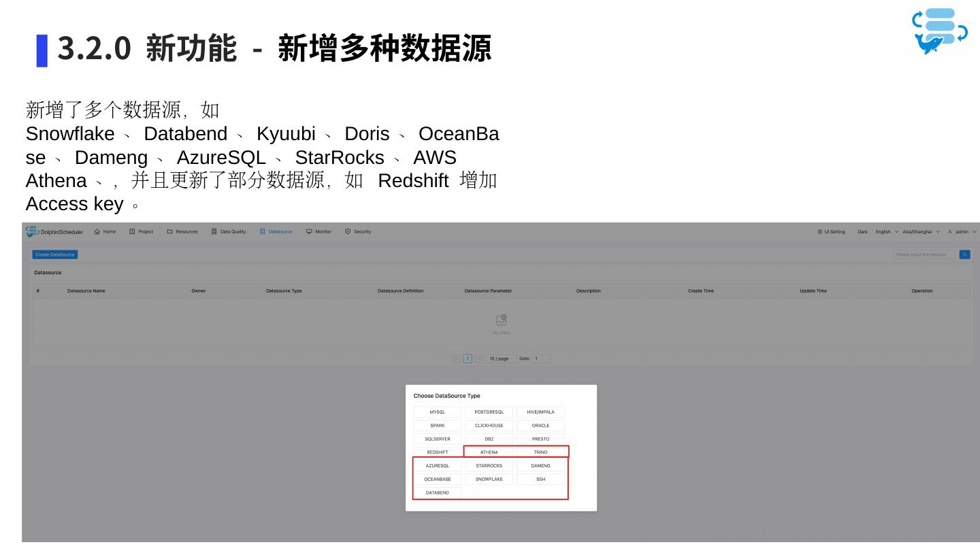Open the Data Quality menu
The image size is (980, 551).
[229, 232]
